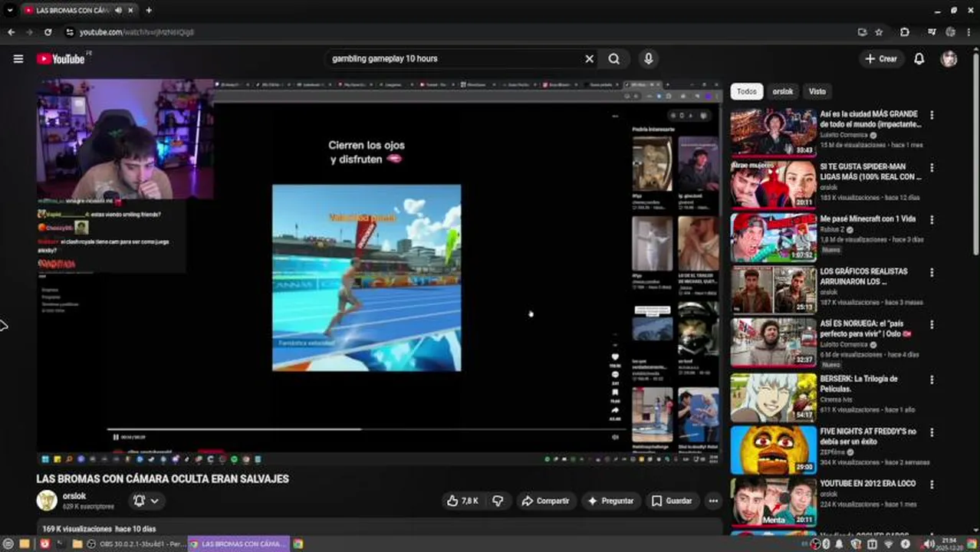Screen dimensions: 980x552
Task: Open the screen cast icon in address bar
Action: coord(862,32)
